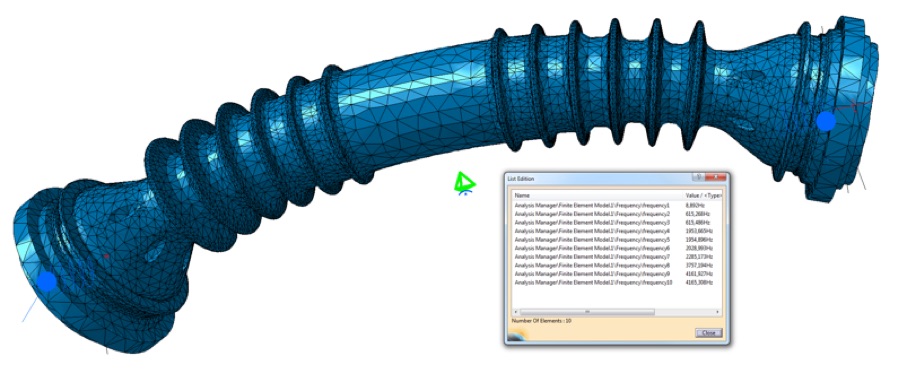Click the Close button in List Edition
The width and height of the screenshot is (907, 382).
709,333
